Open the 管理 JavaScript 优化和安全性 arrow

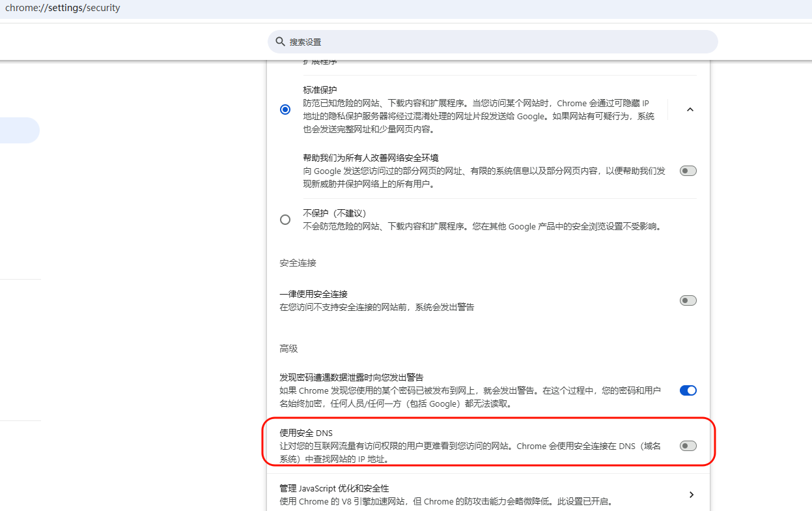tap(691, 495)
